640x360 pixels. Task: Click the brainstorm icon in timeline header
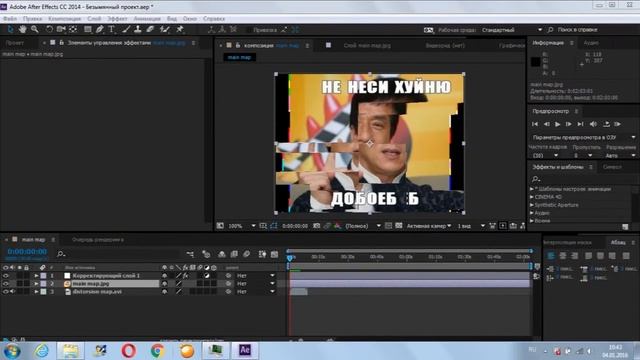pos(262,254)
